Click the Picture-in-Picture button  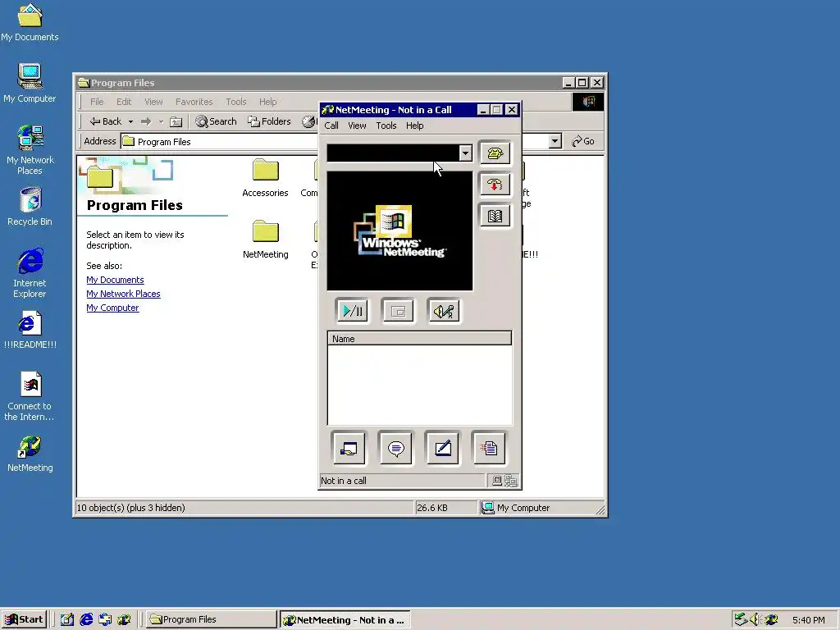[x=398, y=311]
